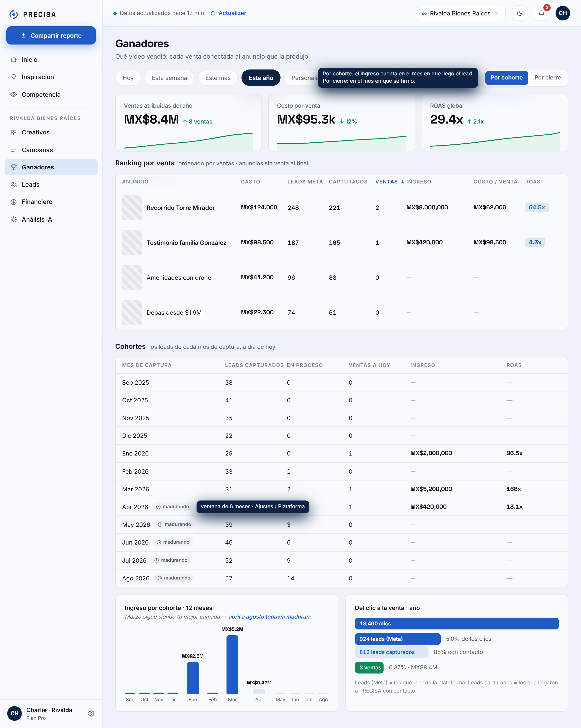Click the Ene MX$2.8M chart bar
581x728 pixels.
[x=193, y=678]
